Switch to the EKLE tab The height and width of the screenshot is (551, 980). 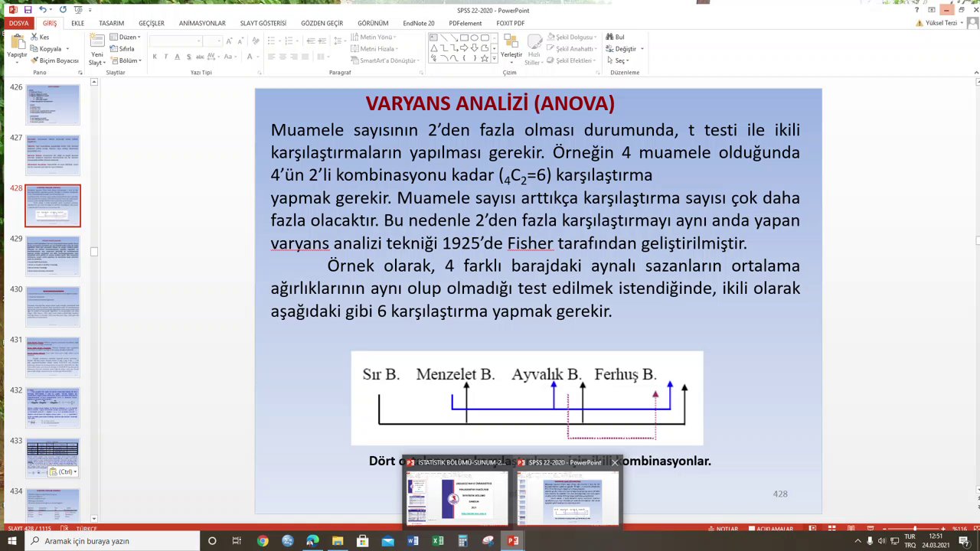coord(77,23)
